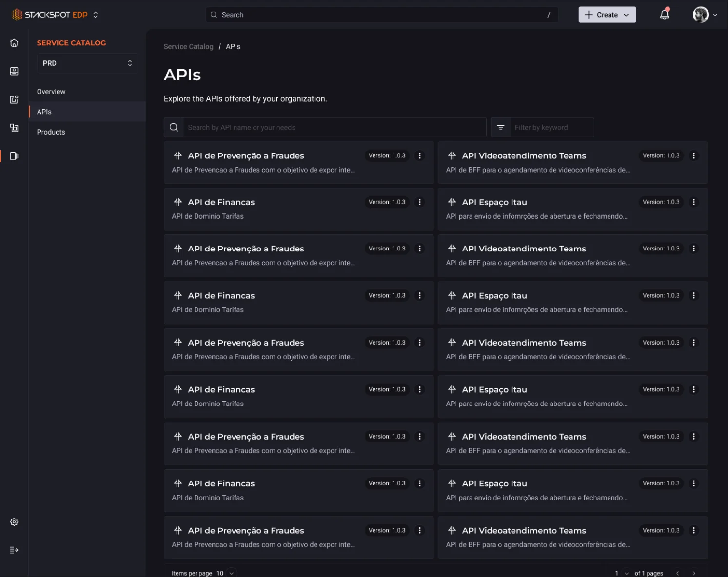Click the StackSpot EDP logo

tap(49, 15)
